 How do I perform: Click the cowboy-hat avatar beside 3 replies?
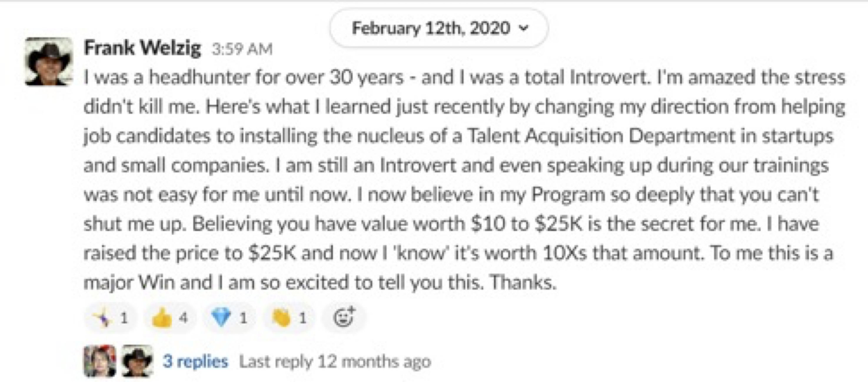(x=137, y=361)
